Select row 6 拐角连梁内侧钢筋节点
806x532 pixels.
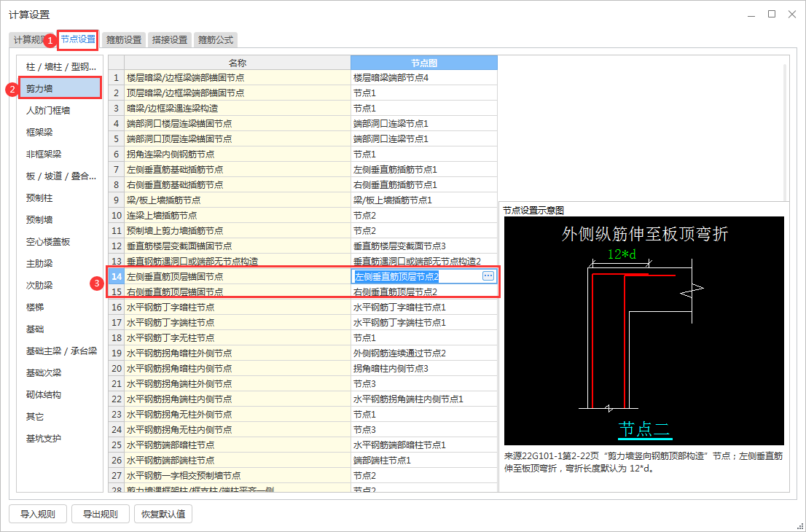point(238,154)
